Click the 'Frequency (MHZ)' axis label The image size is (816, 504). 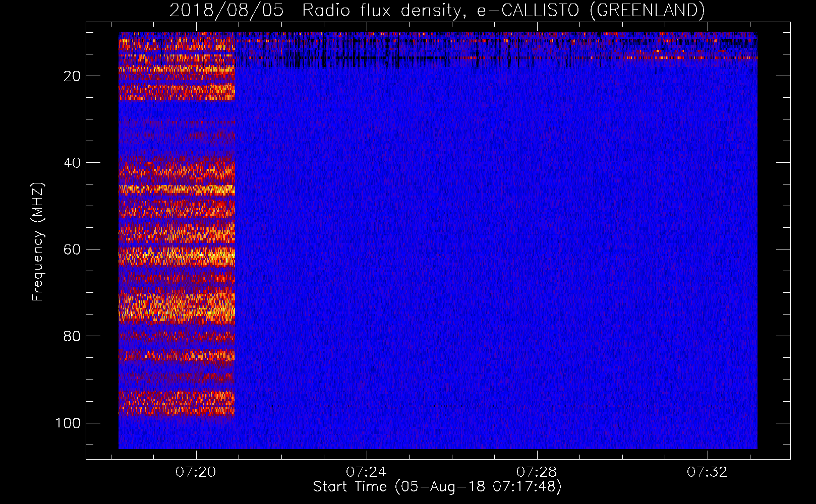[x=38, y=241]
